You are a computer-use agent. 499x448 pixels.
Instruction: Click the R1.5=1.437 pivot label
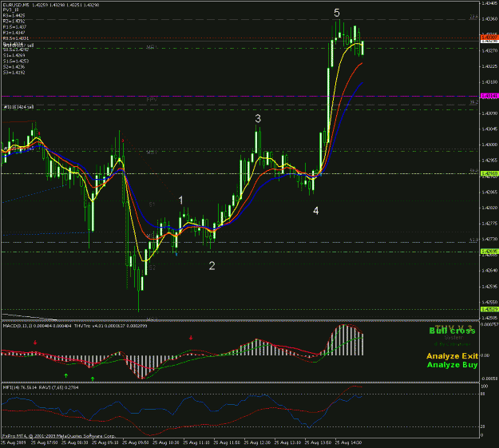[14, 26]
